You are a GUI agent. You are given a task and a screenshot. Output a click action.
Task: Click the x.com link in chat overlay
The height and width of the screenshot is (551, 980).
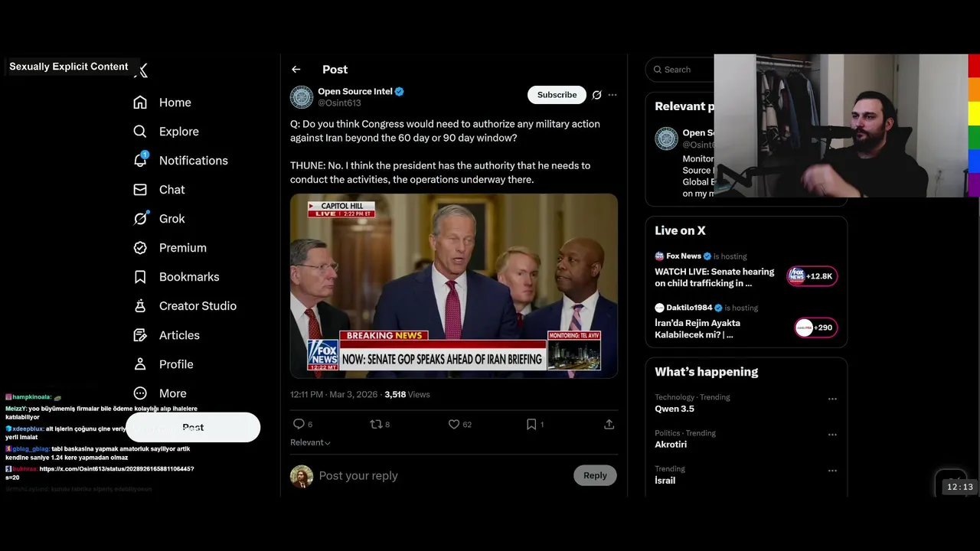click(x=100, y=473)
